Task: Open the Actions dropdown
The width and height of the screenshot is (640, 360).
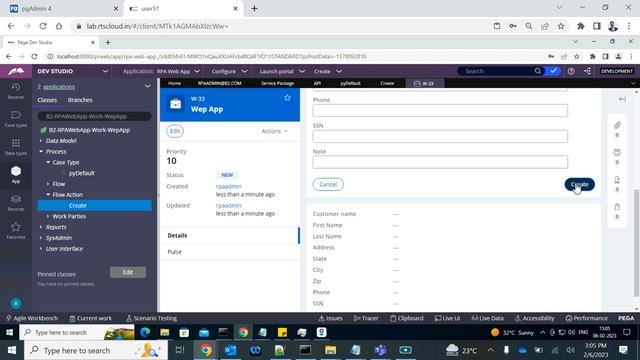Action: pyautogui.click(x=274, y=131)
